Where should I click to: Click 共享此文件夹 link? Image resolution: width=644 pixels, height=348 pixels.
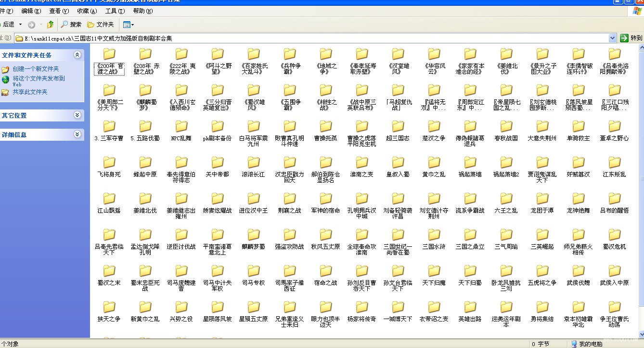click(30, 92)
